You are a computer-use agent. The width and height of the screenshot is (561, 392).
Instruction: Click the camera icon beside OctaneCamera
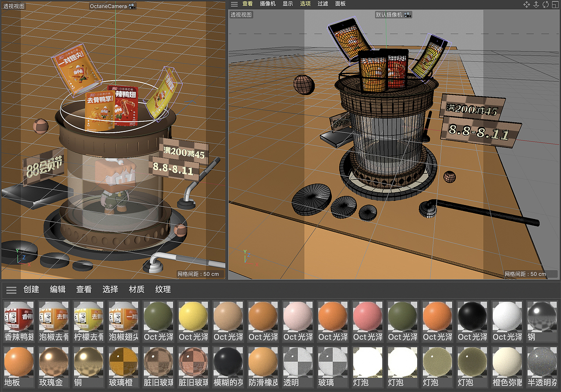coord(132,6)
